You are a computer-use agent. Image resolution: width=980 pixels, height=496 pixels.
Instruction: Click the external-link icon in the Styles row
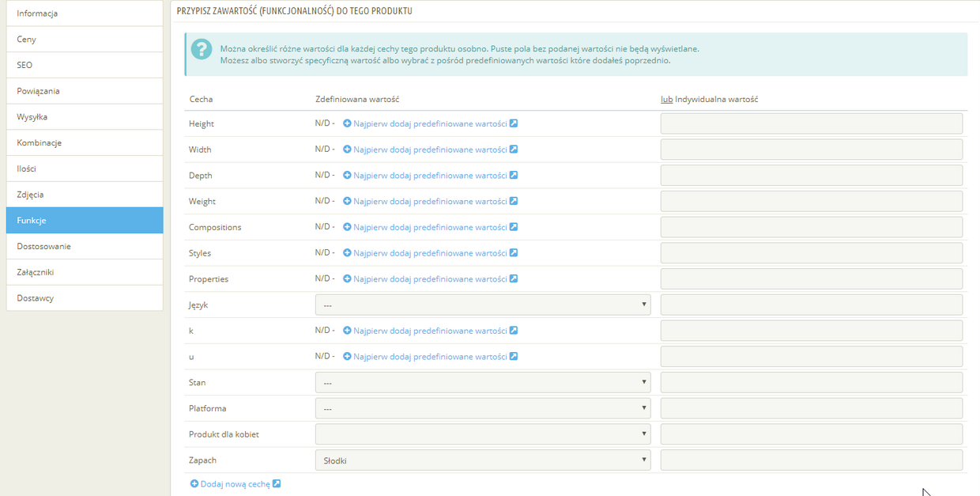coord(514,253)
